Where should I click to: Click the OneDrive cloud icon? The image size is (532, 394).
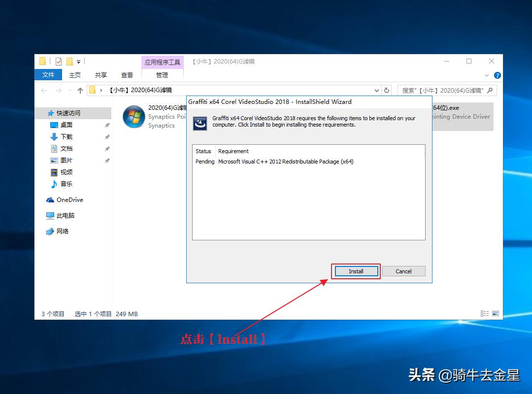50,200
